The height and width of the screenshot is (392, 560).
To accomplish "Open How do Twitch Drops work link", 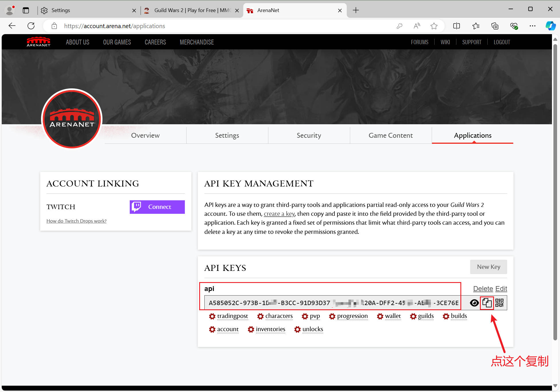I will 76,221.
